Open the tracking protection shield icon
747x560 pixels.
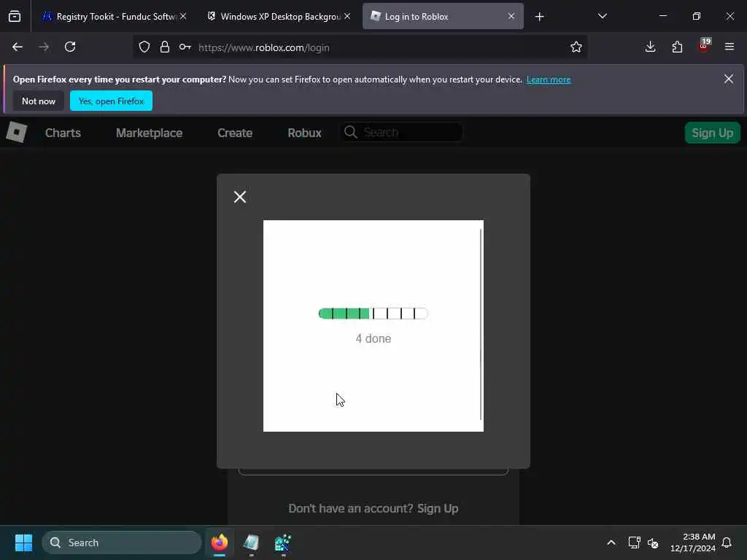coord(144,47)
